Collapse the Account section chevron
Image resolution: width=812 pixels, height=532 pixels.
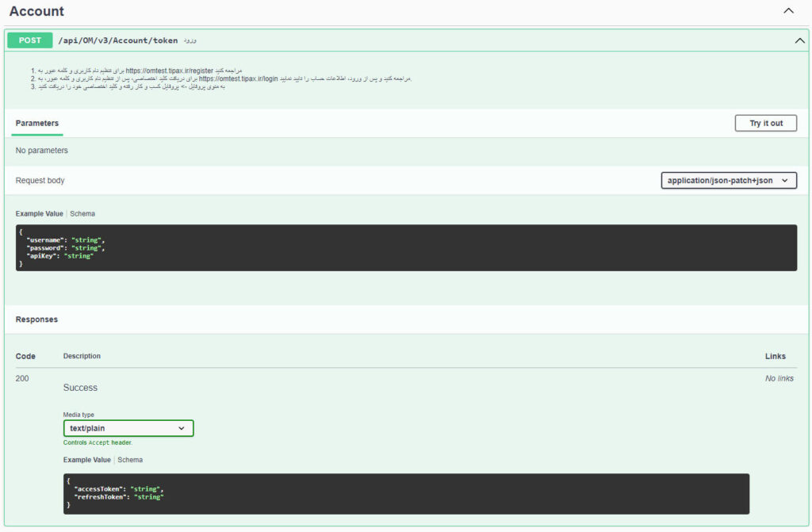click(x=788, y=11)
